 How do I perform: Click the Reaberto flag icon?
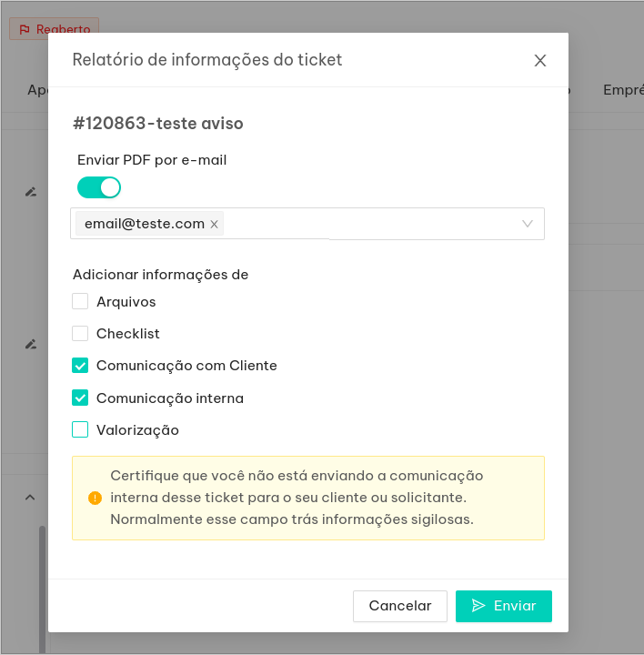point(25,29)
